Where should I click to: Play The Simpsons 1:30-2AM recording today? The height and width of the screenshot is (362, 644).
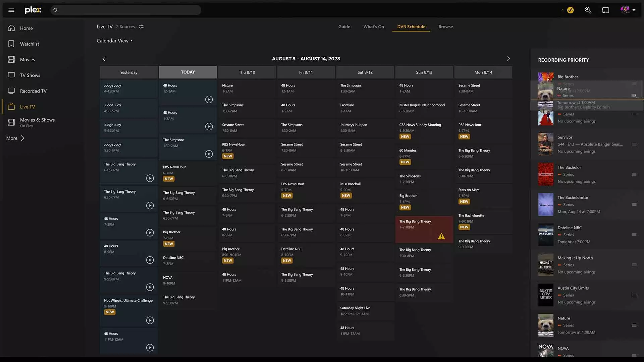pos(209,154)
